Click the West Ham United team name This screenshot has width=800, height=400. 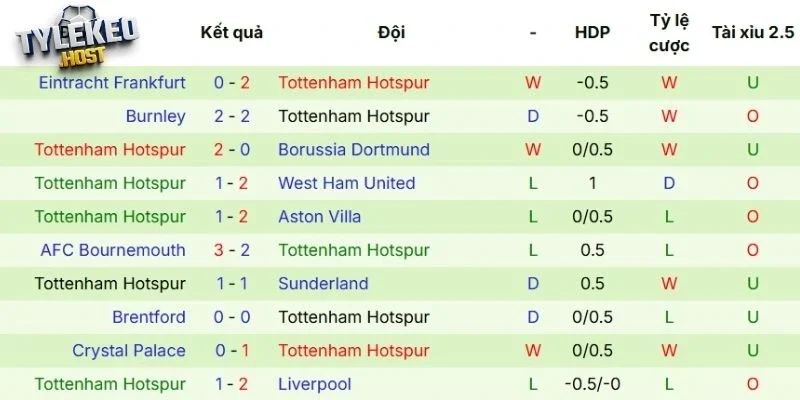[x=346, y=183]
